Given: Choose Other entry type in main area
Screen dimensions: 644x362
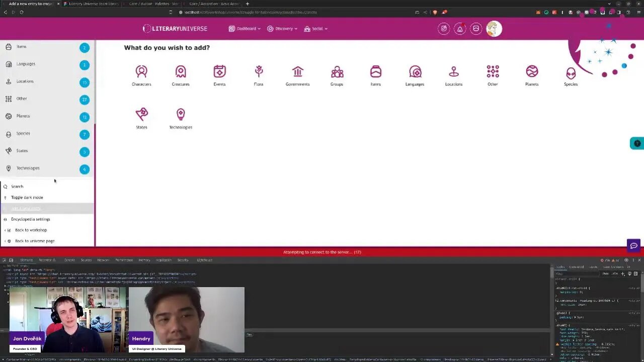Looking at the screenshot, I should (493, 75).
